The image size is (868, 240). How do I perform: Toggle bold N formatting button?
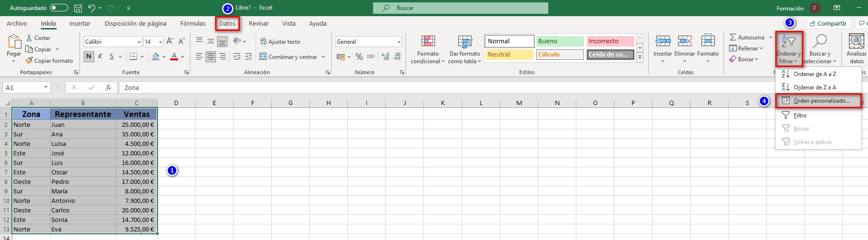click(89, 57)
